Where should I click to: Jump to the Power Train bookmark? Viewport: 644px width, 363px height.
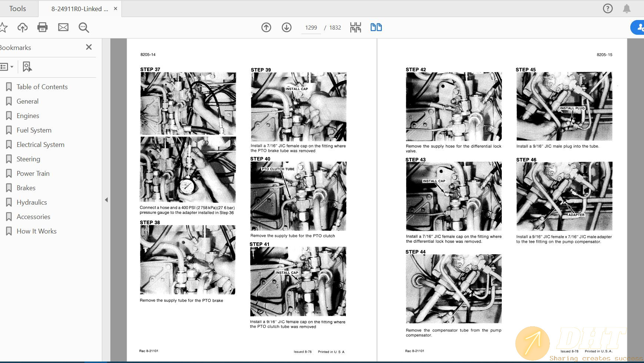tap(33, 174)
